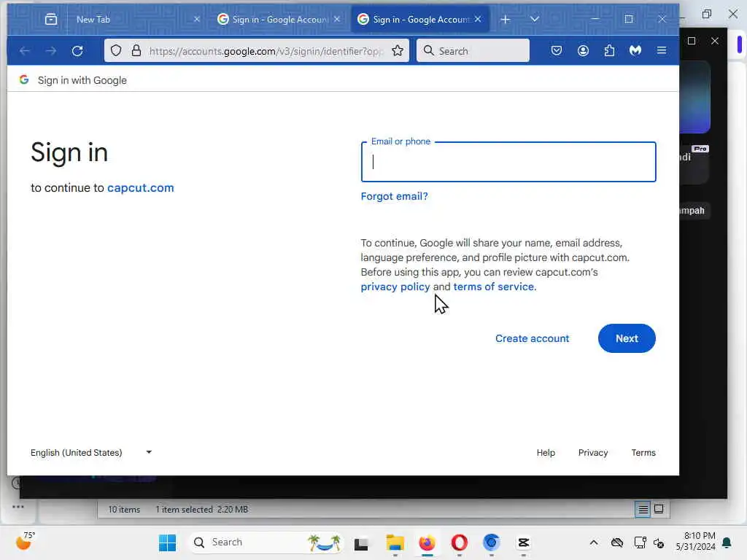Open Malwarebytes extension icon
The height and width of the screenshot is (560, 747).
635,50
